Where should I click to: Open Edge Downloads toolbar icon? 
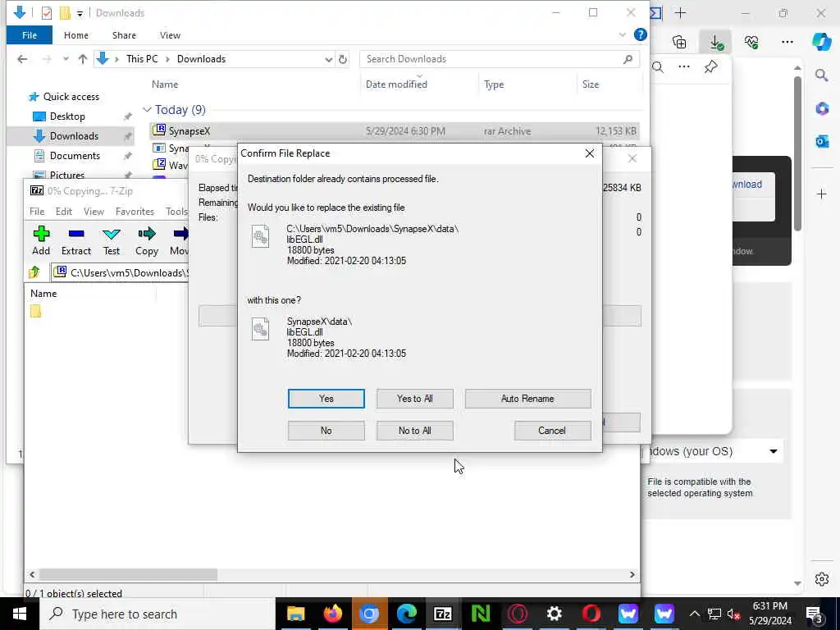[715, 42]
